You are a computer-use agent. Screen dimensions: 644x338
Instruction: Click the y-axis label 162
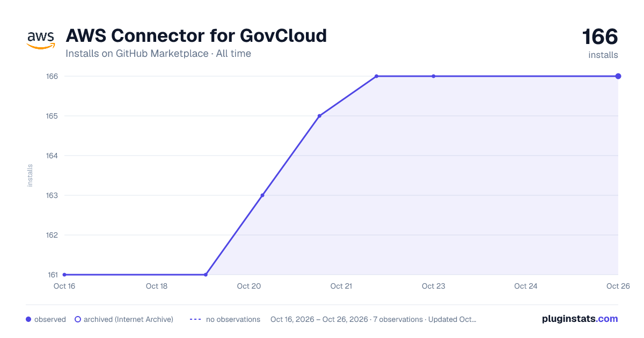coord(52,235)
